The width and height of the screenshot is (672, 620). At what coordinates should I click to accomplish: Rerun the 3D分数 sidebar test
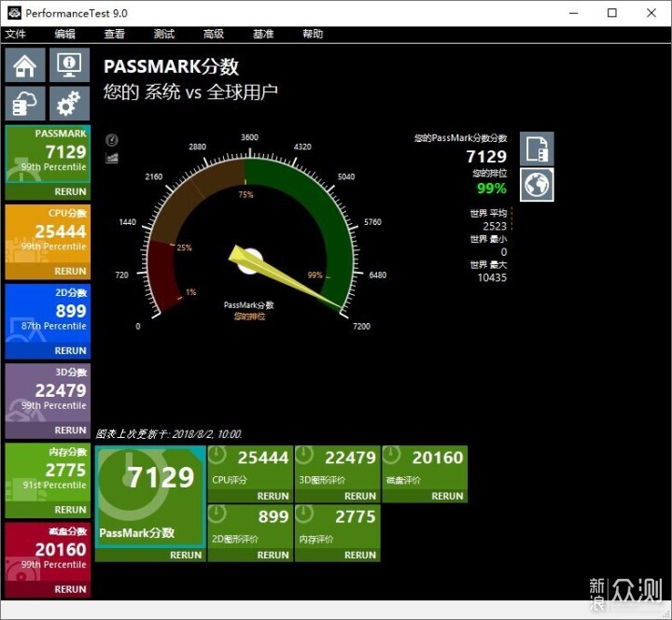[70, 430]
